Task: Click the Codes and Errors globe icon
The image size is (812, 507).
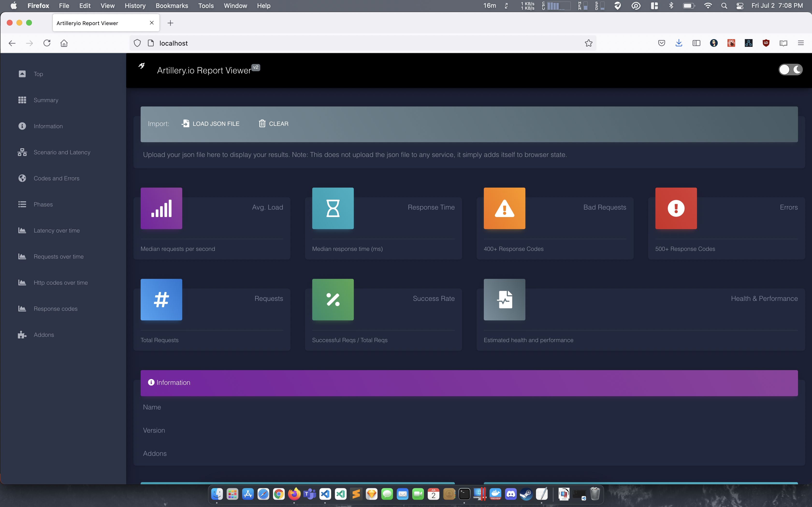Action: 22,178
